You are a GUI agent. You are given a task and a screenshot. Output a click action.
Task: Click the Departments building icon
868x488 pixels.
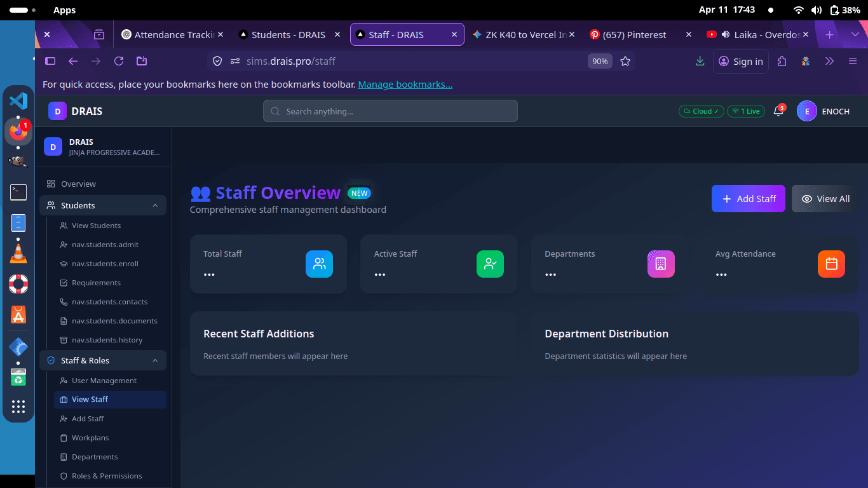(661, 264)
